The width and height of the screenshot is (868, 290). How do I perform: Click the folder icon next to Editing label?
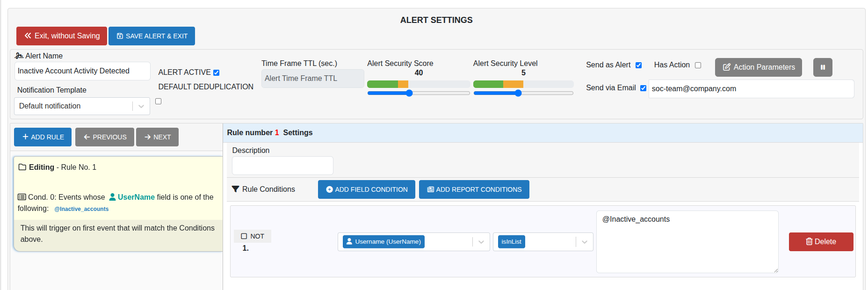[22, 167]
